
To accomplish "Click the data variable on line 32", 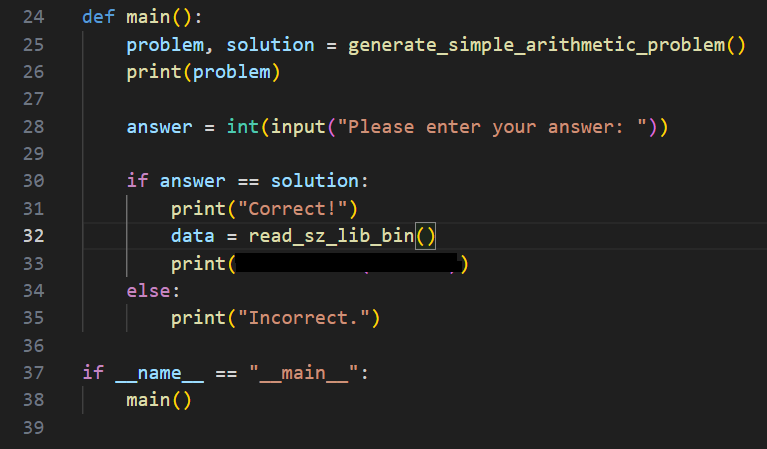I will 193,236.
